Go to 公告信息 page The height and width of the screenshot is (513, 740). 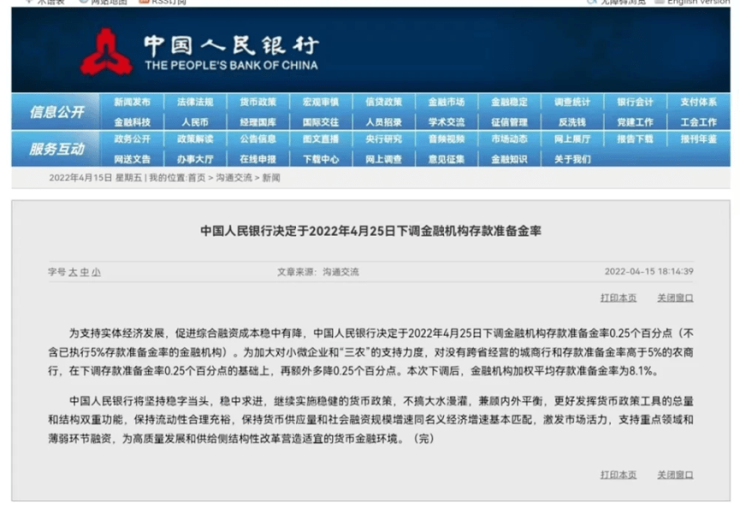click(258, 139)
